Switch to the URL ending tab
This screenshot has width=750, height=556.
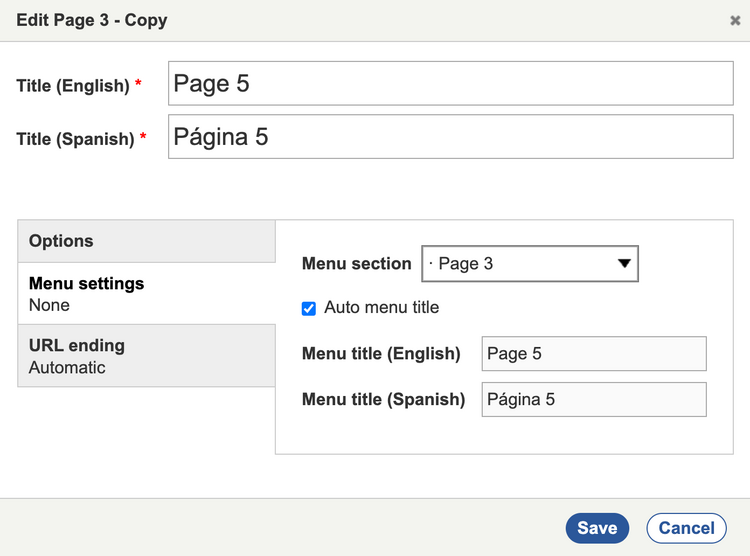pos(146,356)
